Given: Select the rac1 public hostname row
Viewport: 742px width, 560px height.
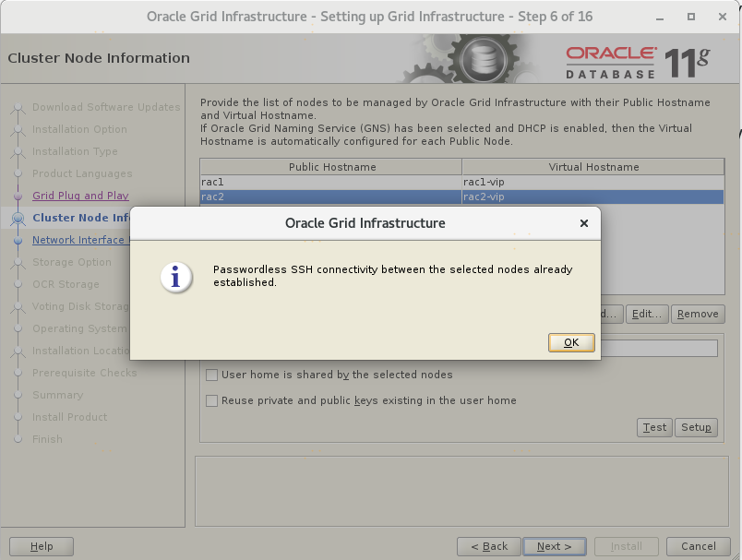Looking at the screenshot, I should pos(330,183).
